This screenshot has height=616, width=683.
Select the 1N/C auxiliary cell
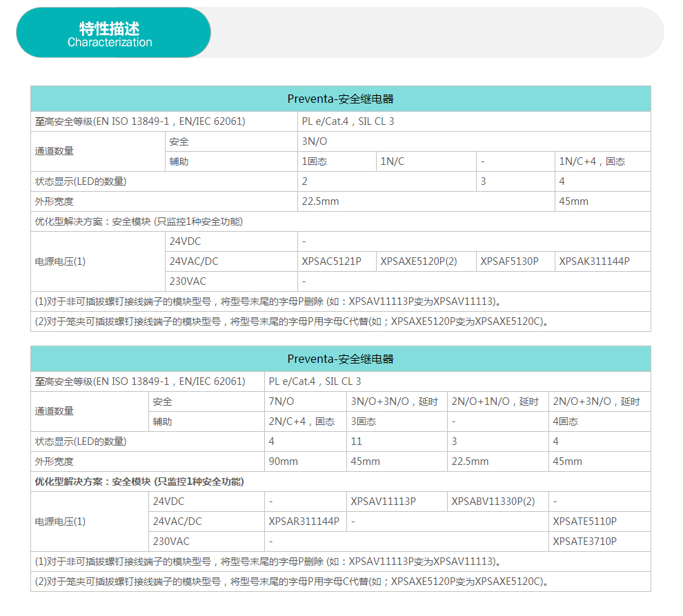[x=426, y=161]
